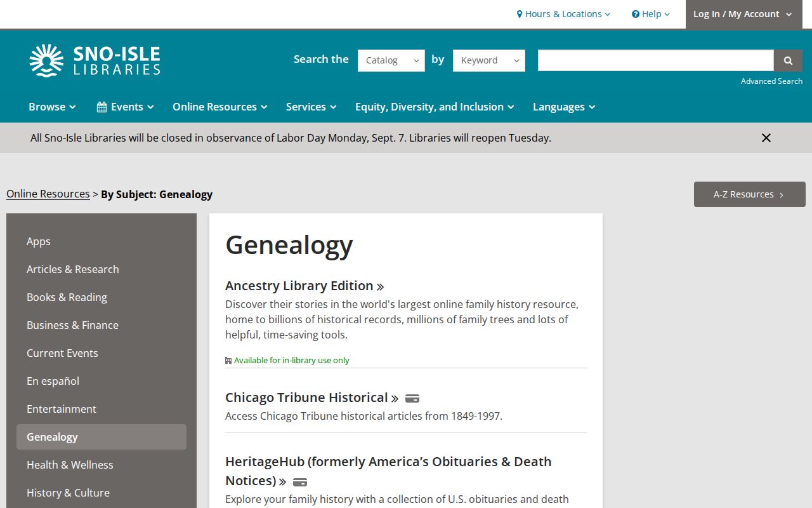Select En español in the sidebar
812x508 pixels.
[x=101, y=381]
